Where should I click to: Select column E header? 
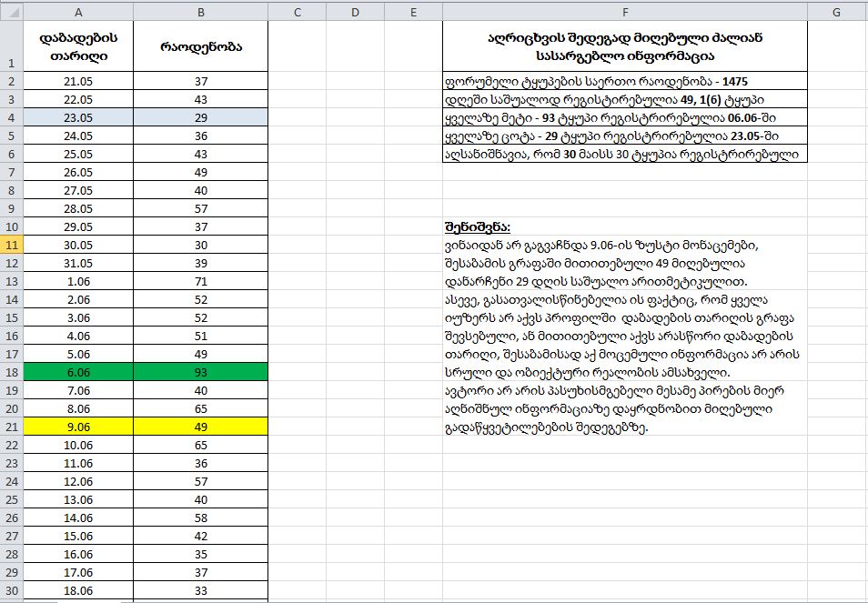413,12
